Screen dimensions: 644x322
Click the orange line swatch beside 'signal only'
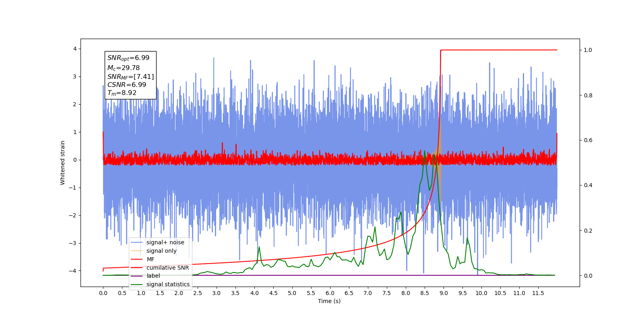pyautogui.click(x=137, y=251)
